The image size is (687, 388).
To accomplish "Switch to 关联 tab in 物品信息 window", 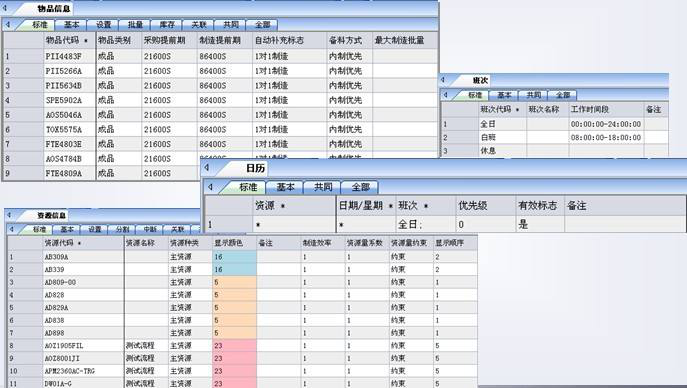I will 198,25.
